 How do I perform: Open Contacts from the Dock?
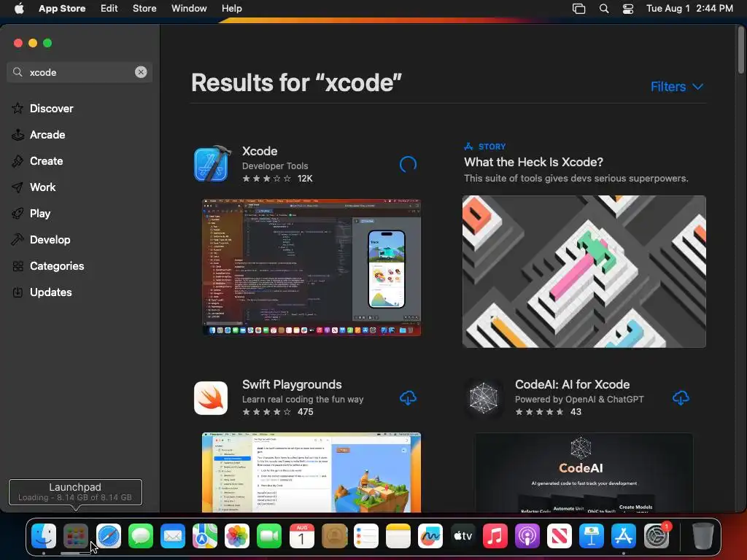[334, 536]
